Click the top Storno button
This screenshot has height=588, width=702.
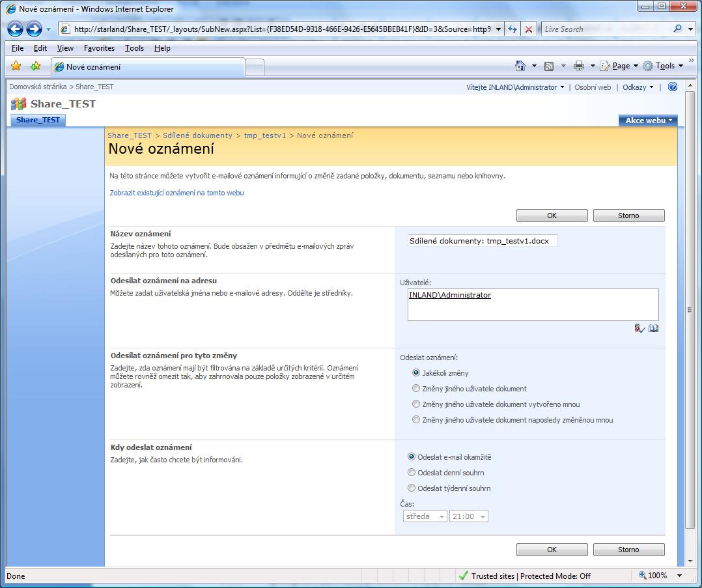point(628,216)
